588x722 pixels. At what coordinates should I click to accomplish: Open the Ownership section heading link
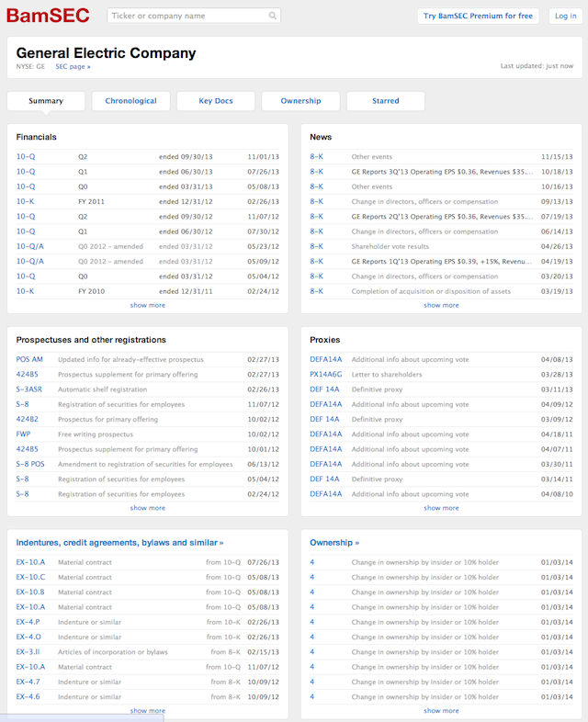point(334,543)
